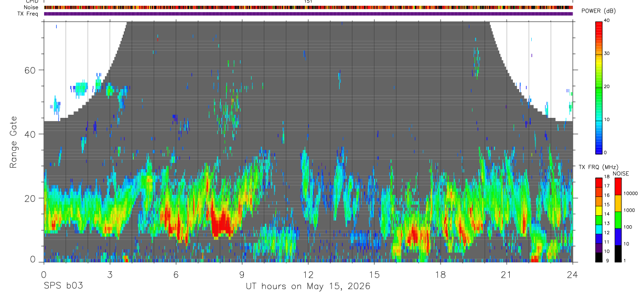
Task: Select the 40 tick on the power colorbar
Action: click(607, 20)
